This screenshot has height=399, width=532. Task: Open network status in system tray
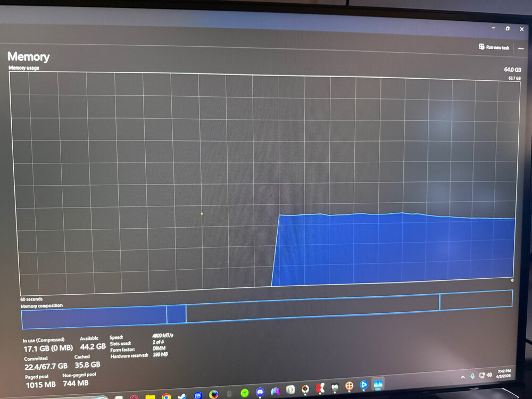481,375
